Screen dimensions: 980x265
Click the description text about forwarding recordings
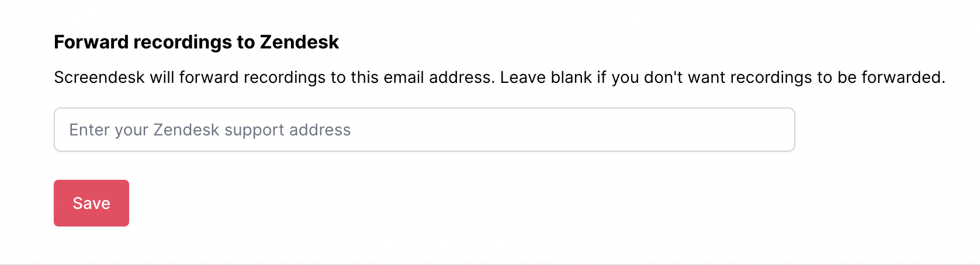click(499, 77)
